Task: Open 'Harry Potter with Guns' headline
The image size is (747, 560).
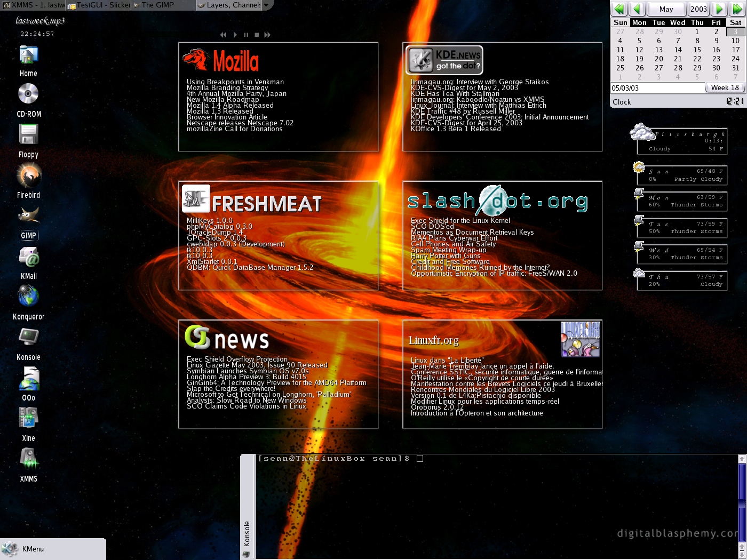Action: coord(446,256)
